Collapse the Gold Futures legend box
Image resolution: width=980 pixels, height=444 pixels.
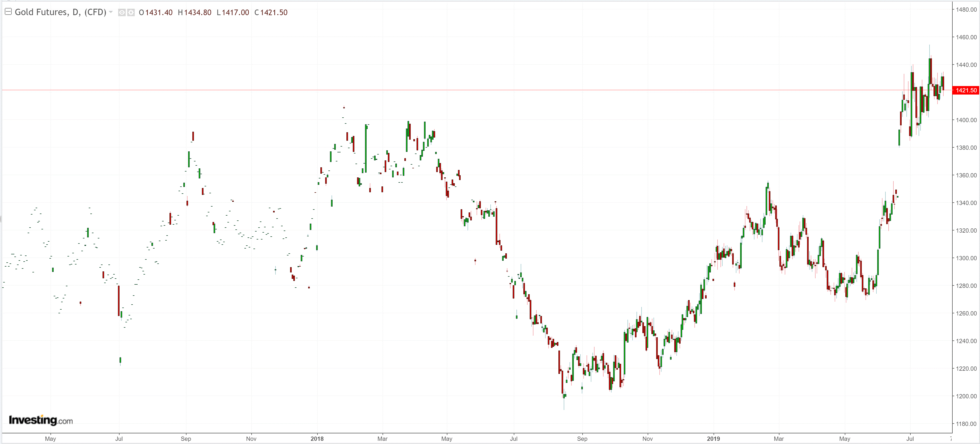[x=8, y=12]
